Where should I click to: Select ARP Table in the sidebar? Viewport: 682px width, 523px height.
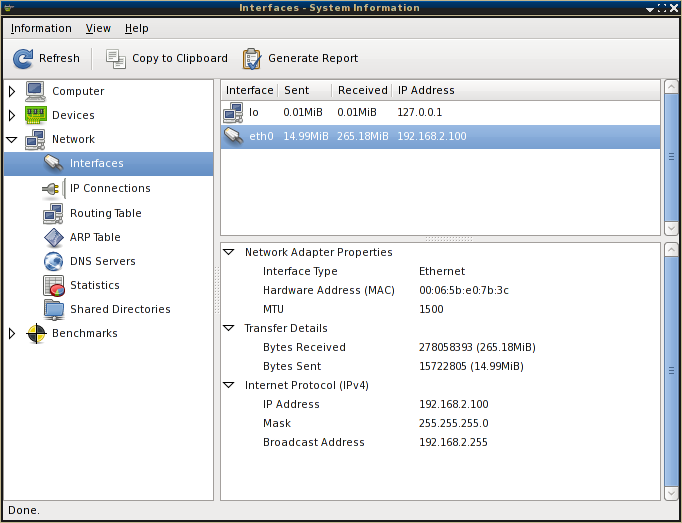pos(95,237)
